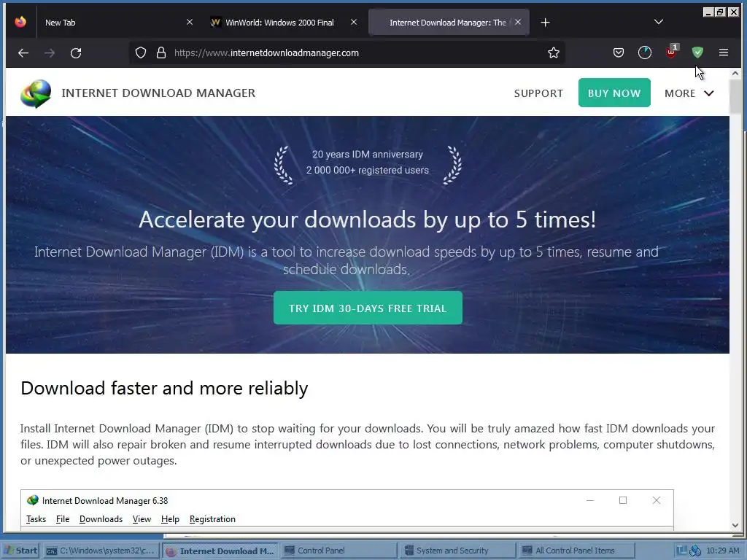The width and height of the screenshot is (747, 560).
Task: Click the 20 years IDM anniversary text
Action: (368, 155)
